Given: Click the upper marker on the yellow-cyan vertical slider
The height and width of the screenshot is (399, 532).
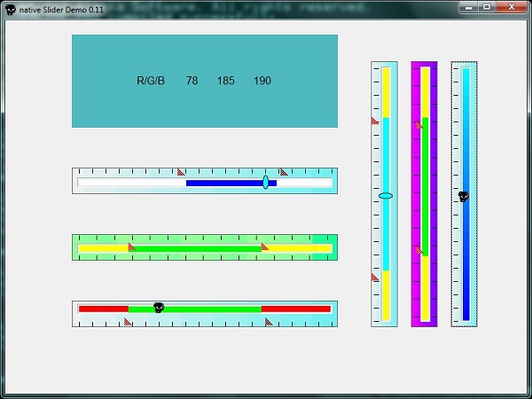Looking at the screenshot, I should 374,120.
